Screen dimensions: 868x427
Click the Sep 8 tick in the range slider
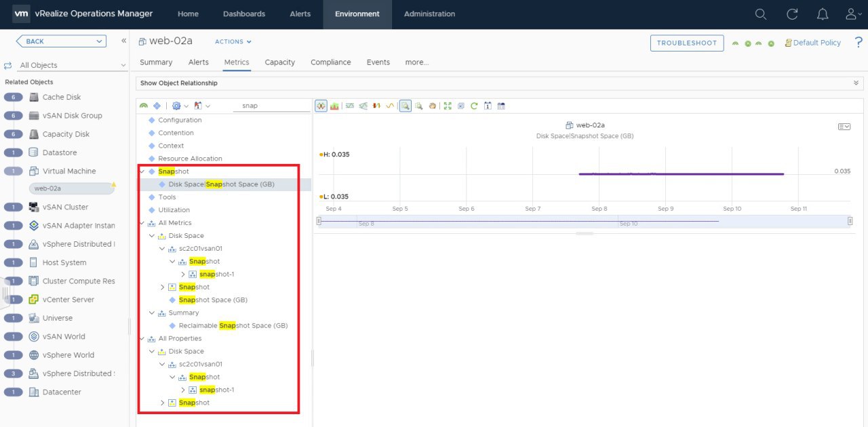[x=366, y=224]
